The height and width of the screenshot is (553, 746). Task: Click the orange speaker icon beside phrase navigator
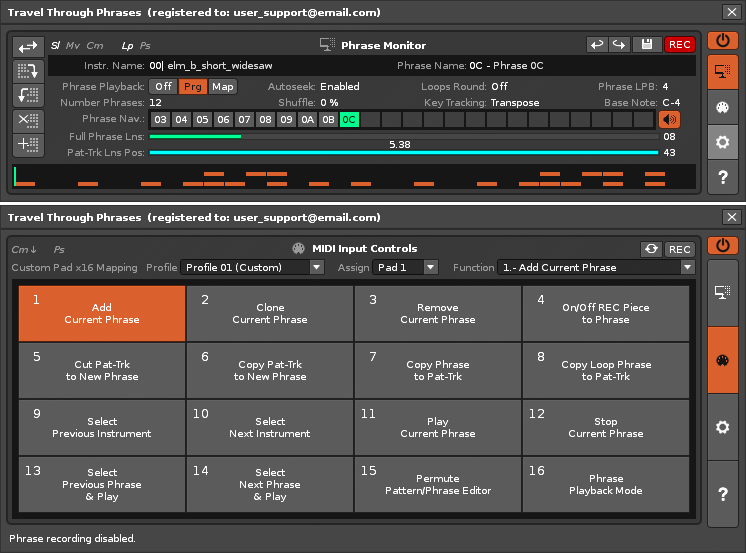[669, 120]
